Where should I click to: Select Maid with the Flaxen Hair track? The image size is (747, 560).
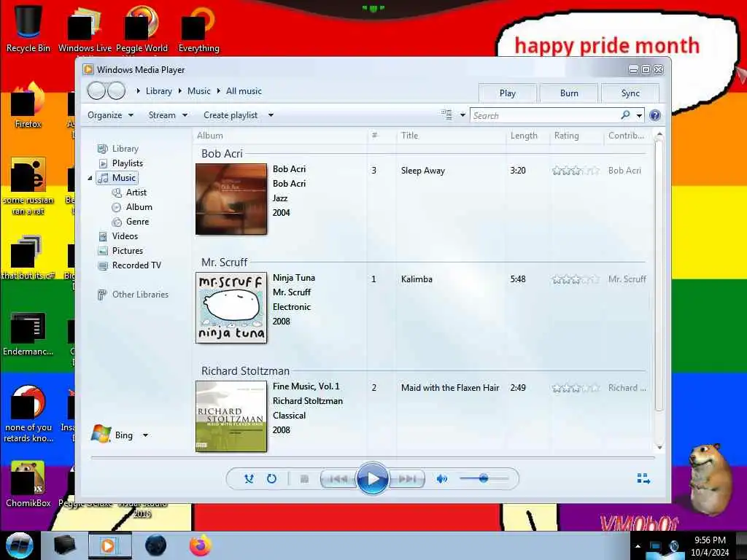(450, 388)
